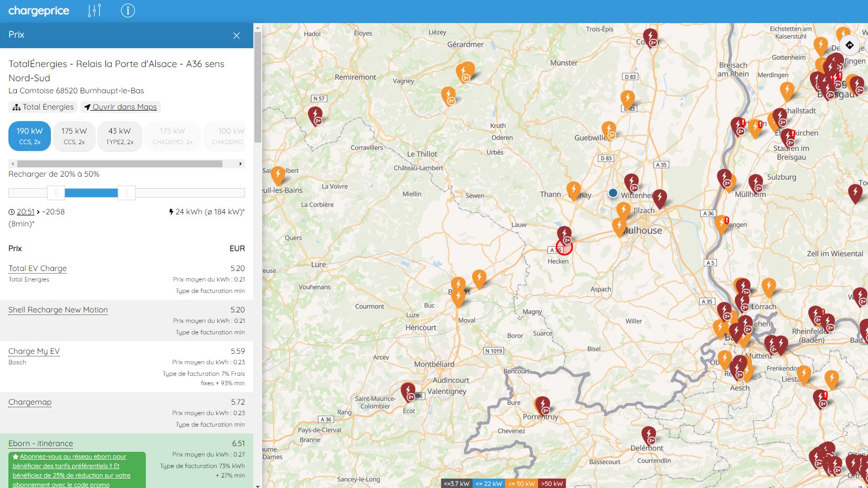
Task: Select the 175 kW CCS connector
Action: coord(74,136)
